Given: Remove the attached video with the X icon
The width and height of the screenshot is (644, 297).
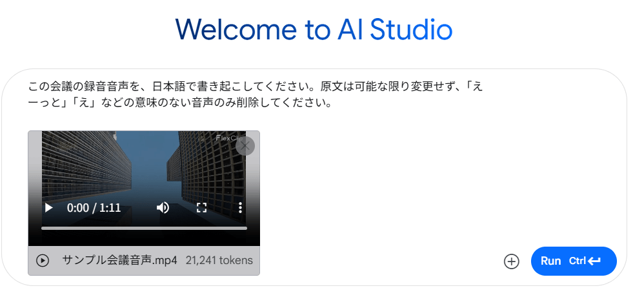Looking at the screenshot, I should (x=245, y=146).
